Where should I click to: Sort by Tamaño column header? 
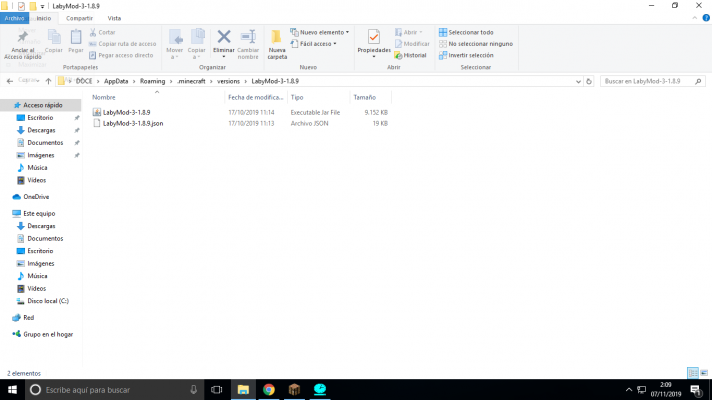pyautogui.click(x=365, y=97)
